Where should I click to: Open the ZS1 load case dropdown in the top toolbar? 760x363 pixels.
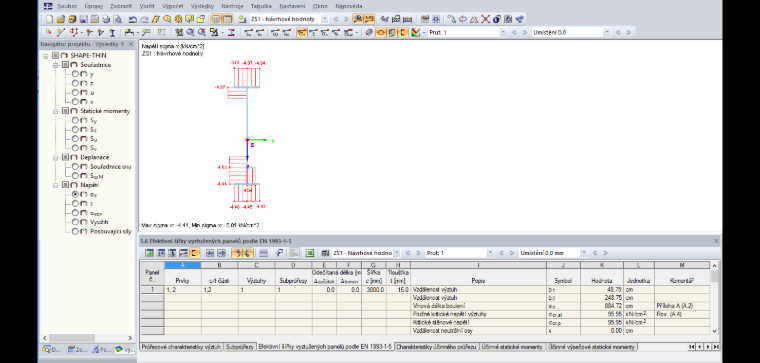pos(324,19)
